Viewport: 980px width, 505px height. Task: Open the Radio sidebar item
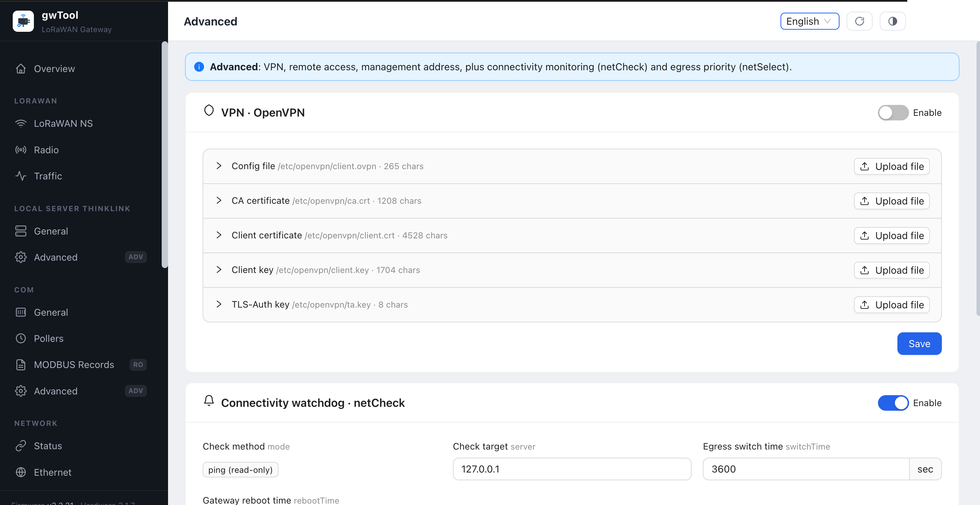coord(80,150)
